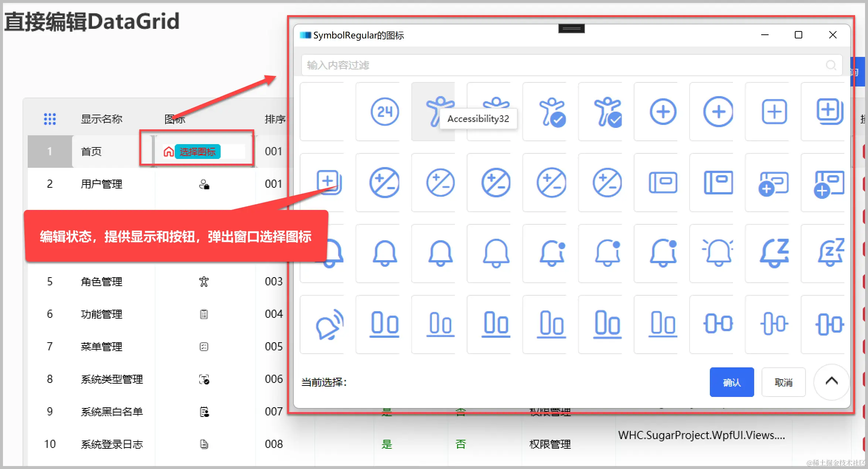The width and height of the screenshot is (868, 469).
Task: Click sort value 005
Action: tap(274, 347)
